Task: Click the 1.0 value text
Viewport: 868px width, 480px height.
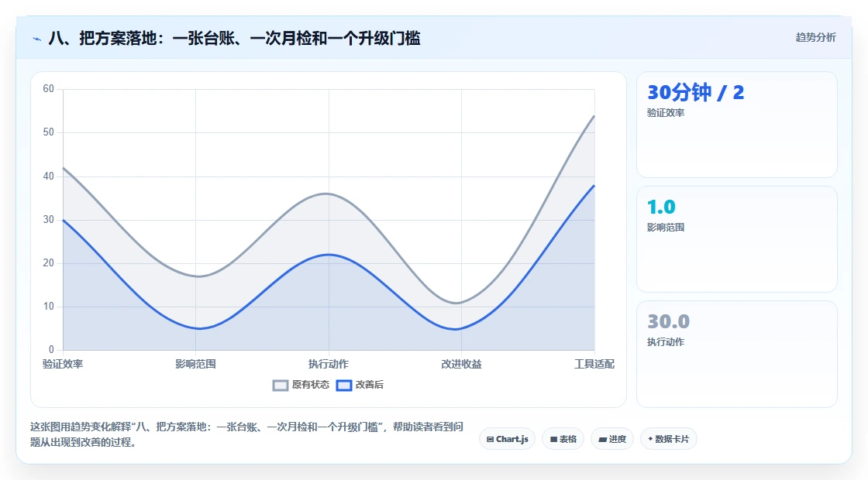Action: (x=661, y=207)
